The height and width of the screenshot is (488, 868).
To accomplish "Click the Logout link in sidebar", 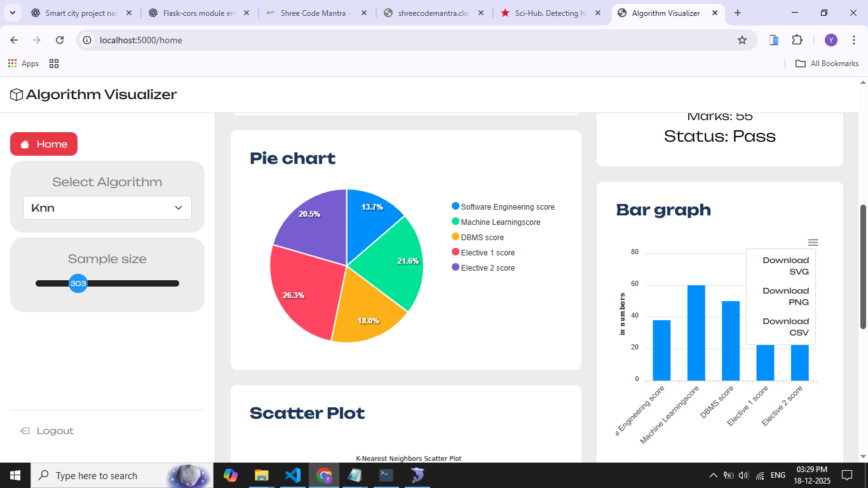I will point(55,431).
